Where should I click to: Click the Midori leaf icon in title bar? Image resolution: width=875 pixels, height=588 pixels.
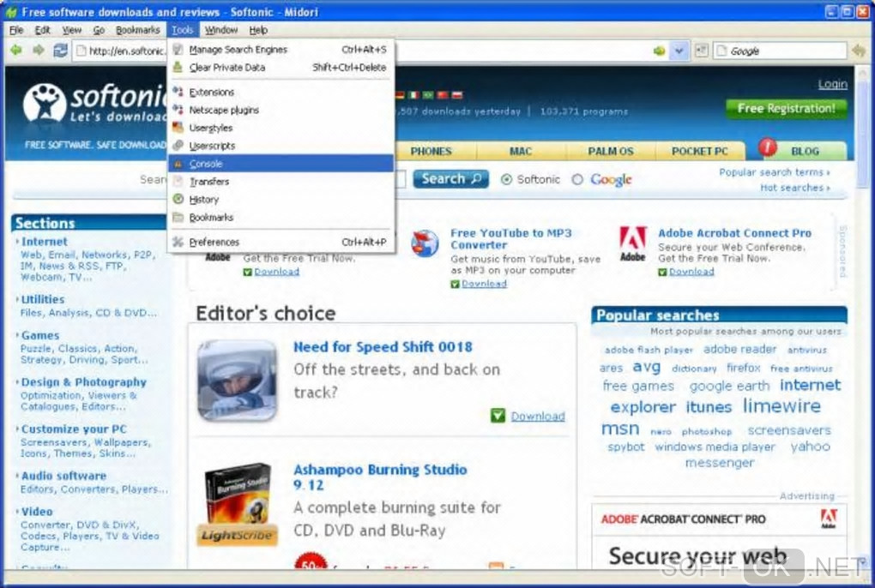(10, 12)
